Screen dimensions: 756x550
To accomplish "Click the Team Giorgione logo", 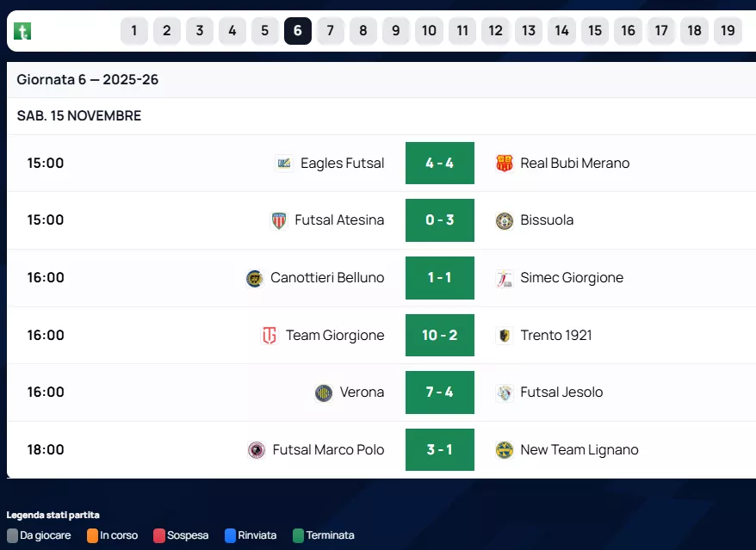I will [x=270, y=336].
